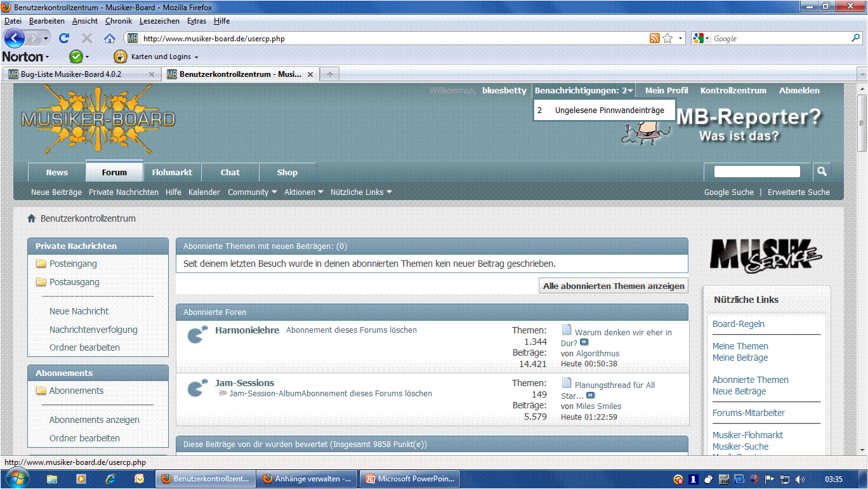Screen dimensions: 868x489
Task: Open the Shop navigation tab
Action: (x=287, y=172)
